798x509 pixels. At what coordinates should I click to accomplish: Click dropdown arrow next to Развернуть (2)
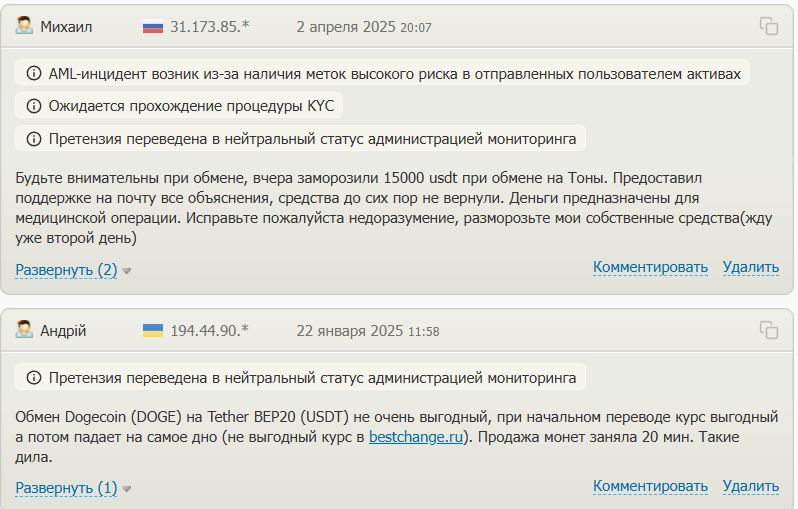[127, 271]
